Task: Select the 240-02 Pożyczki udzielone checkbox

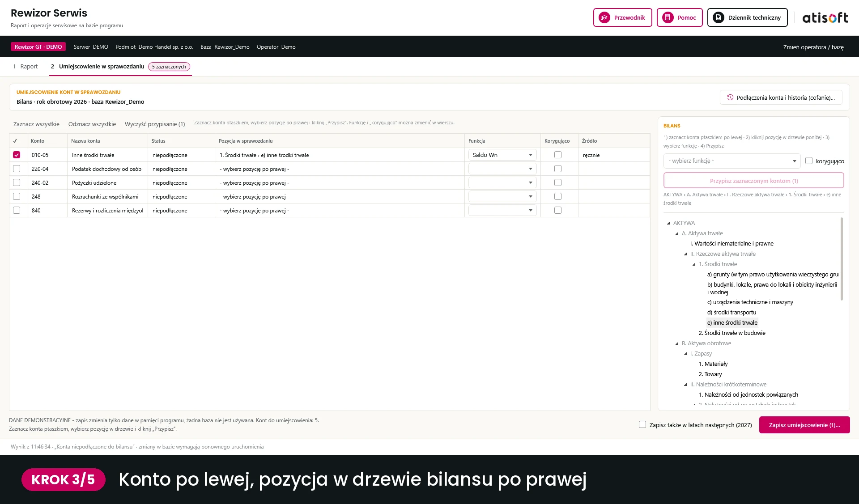Action: (17, 182)
